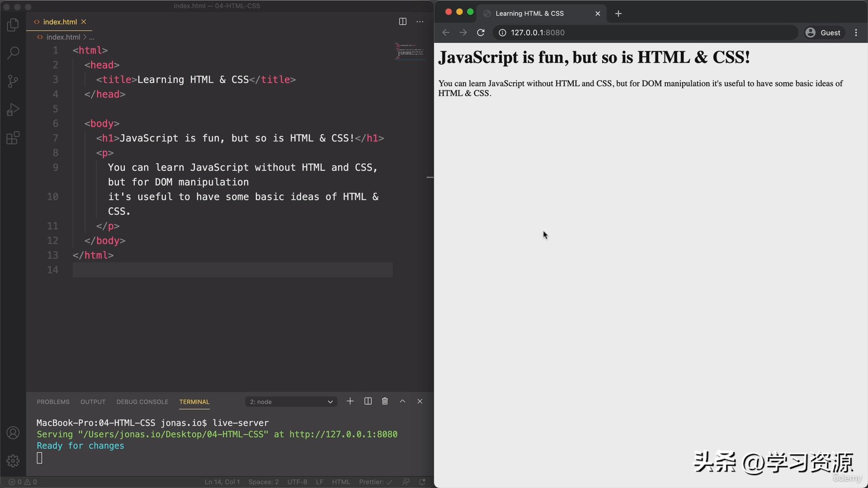
Task: Open the Run and Debug view
Action: [13, 109]
